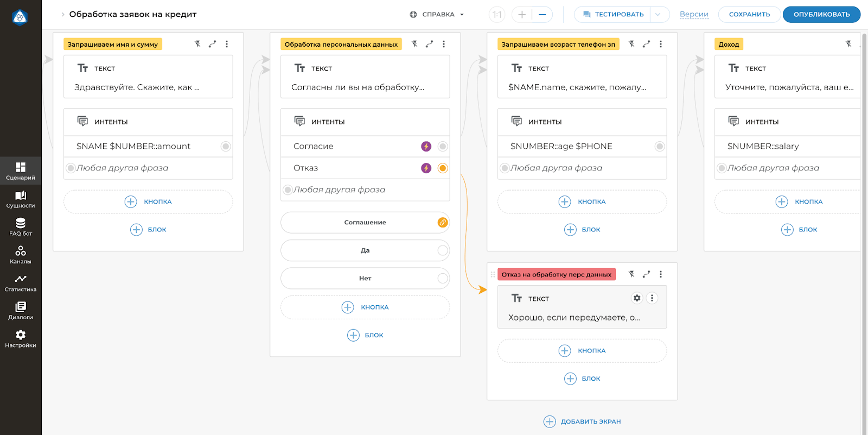Click settings gear on Хорошо text block
Image resolution: width=868 pixels, height=435 pixels.
(x=637, y=298)
